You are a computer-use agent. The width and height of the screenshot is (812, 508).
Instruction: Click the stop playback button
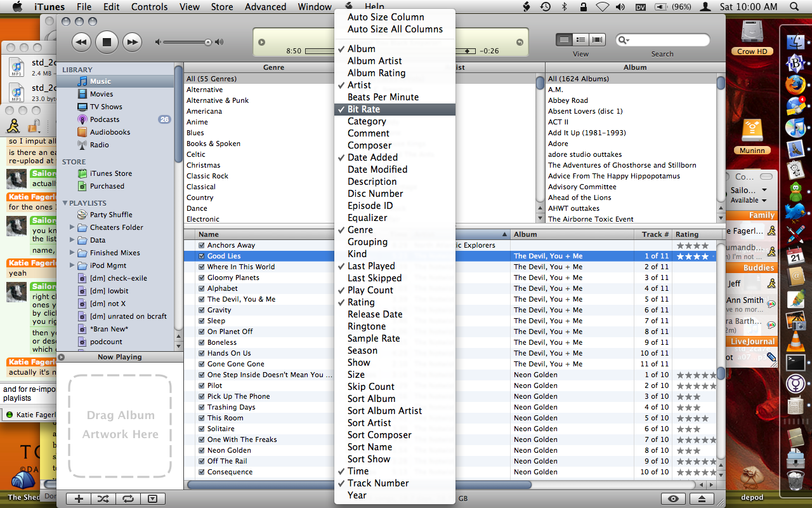(107, 43)
